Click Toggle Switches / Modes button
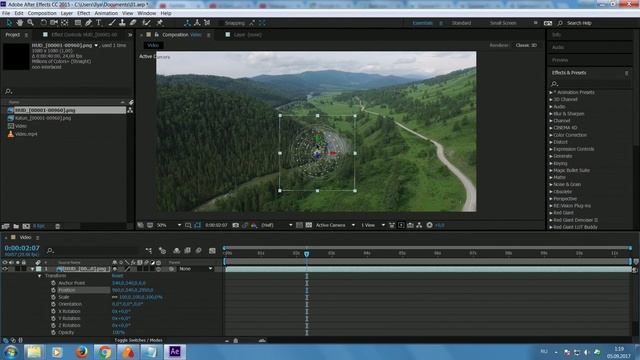The height and width of the screenshot is (360, 640). pos(138,340)
